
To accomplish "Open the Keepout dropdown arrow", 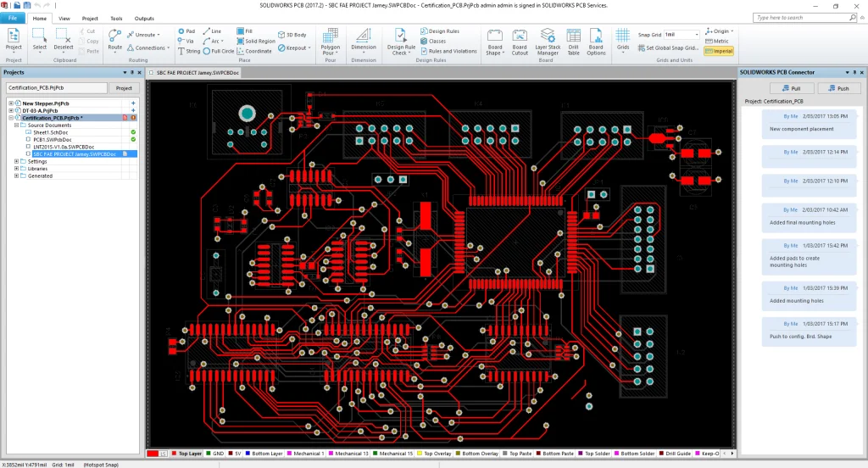I will tap(310, 48).
